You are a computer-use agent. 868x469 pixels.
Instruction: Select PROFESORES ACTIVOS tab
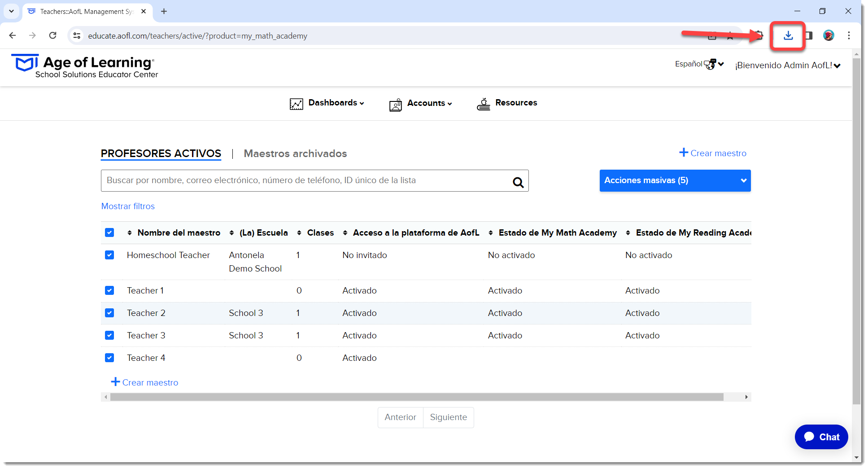[161, 153]
